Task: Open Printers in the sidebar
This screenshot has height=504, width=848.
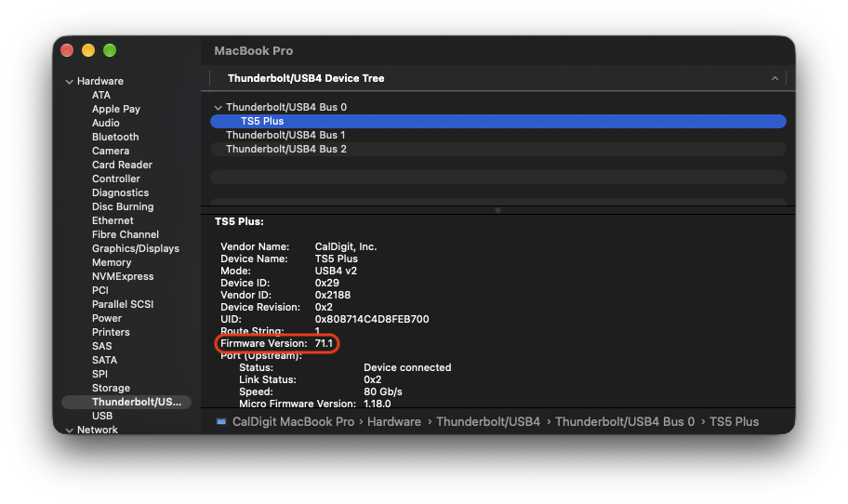Action: (x=111, y=333)
